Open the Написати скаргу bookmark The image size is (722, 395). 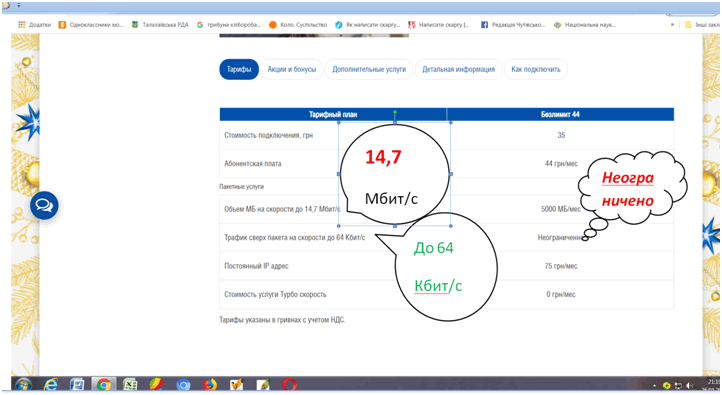439,25
